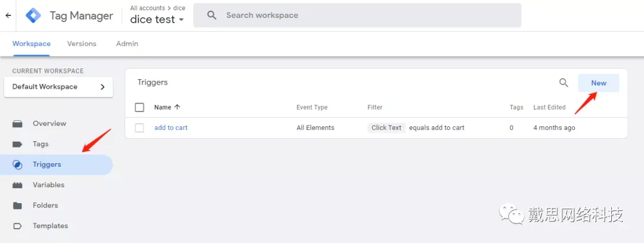Click the Folders folder icon
Viewport: 644px width, 243px height.
tap(17, 205)
